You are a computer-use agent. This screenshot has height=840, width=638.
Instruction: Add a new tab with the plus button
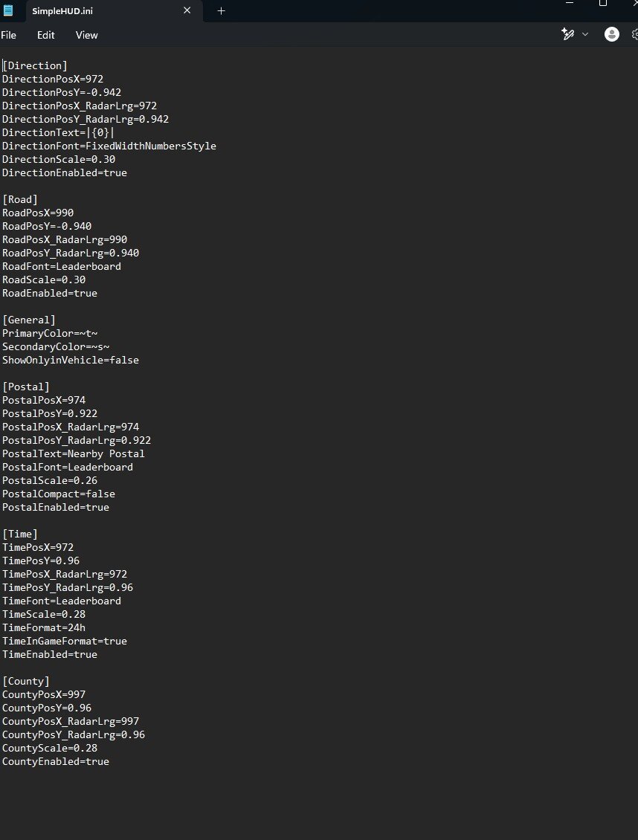(x=221, y=10)
